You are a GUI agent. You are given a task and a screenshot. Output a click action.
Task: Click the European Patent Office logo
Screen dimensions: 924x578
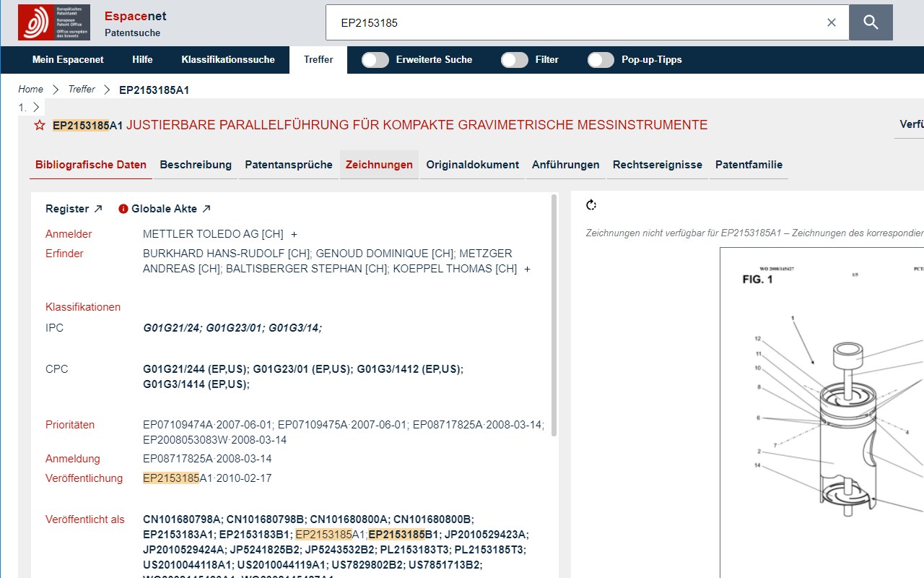[54, 22]
